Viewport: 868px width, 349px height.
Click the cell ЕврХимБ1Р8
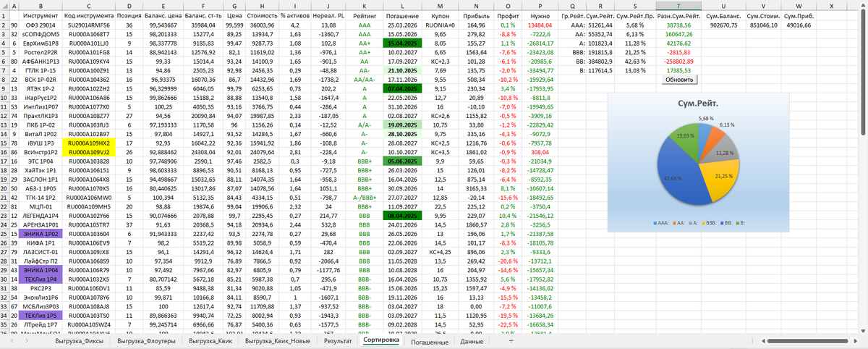pos(41,43)
